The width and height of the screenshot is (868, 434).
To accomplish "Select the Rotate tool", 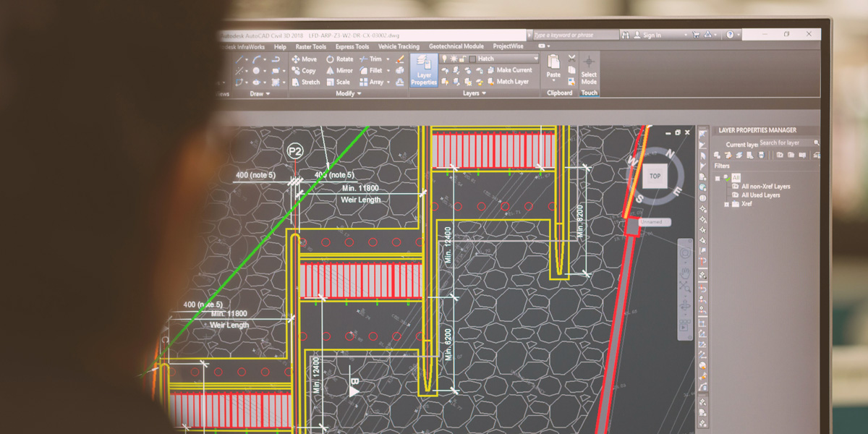I will [339, 59].
